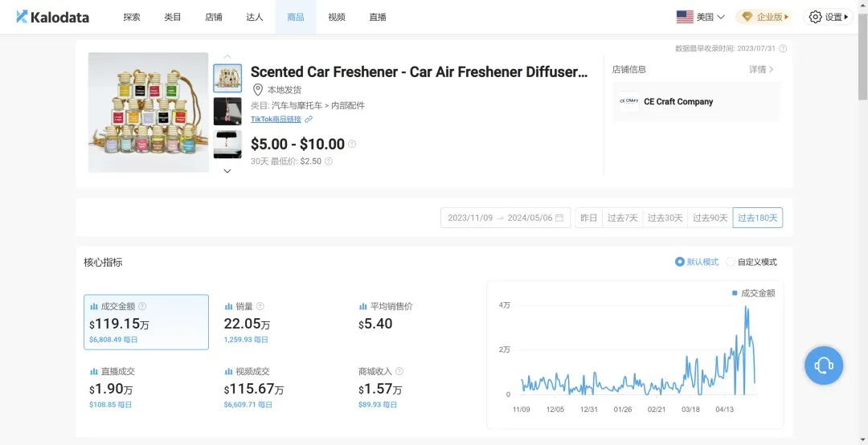Click the help icon next to 商城收入
Screen dimensions: 868x445
pyautogui.click(x=399, y=372)
